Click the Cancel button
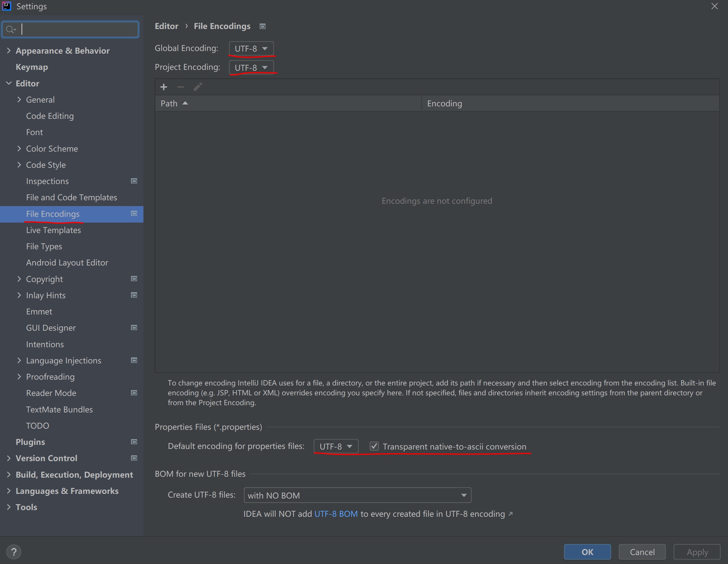The image size is (728, 564). [x=642, y=552]
